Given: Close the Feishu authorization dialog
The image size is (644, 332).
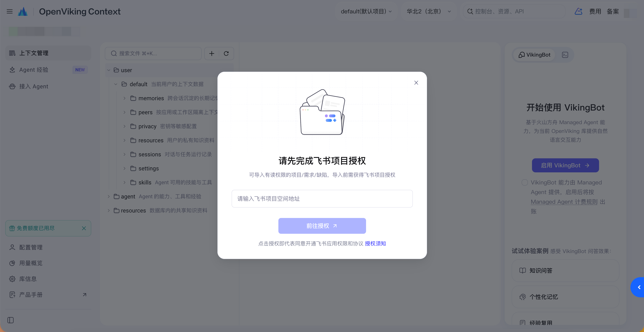Looking at the screenshot, I should 416,83.
